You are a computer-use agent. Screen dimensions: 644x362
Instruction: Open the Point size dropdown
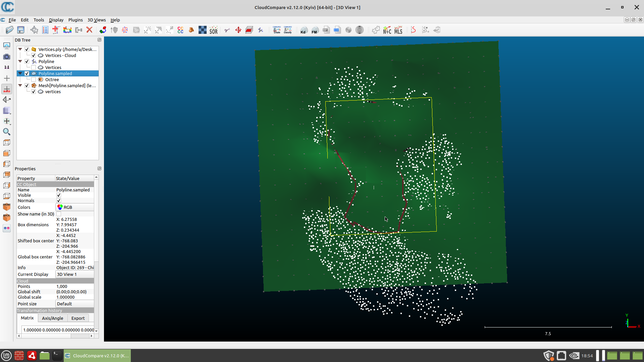[75, 304]
